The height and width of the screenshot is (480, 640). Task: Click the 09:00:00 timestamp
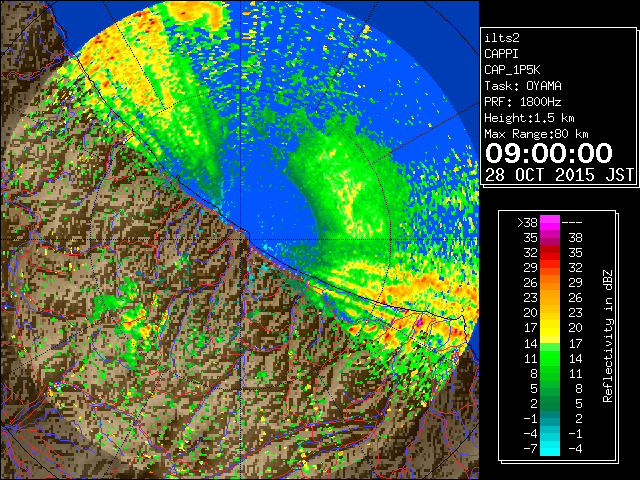pyautogui.click(x=549, y=153)
